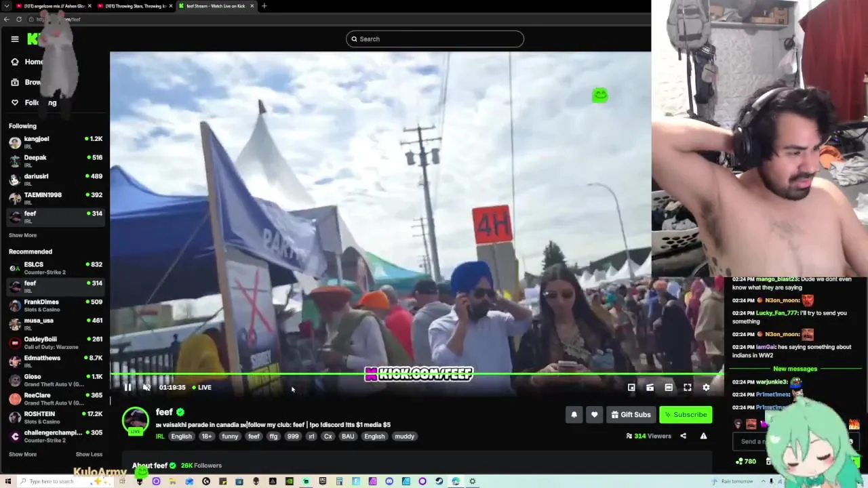Click the video progress bar
The height and width of the screenshot is (488, 868).
(x=416, y=373)
